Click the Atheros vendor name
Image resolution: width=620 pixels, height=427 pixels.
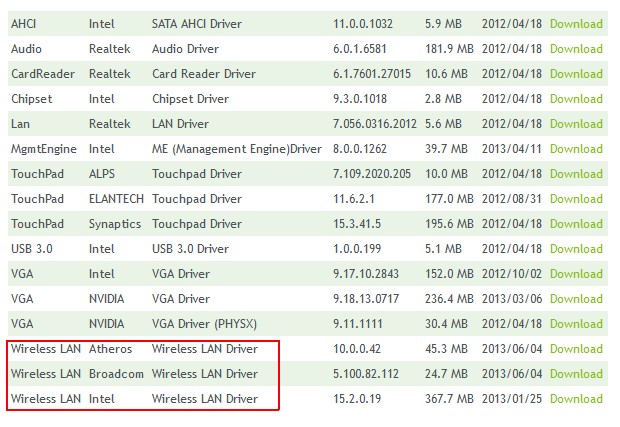point(110,349)
